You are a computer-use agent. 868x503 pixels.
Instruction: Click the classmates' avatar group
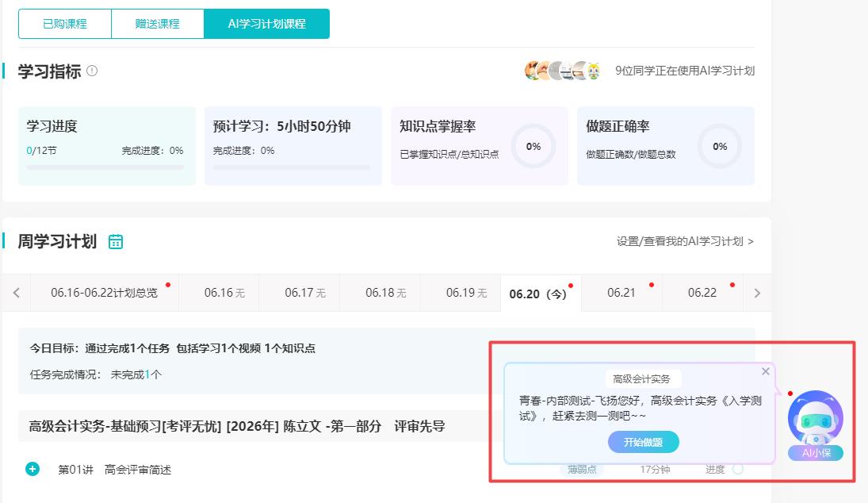pyautogui.click(x=563, y=71)
